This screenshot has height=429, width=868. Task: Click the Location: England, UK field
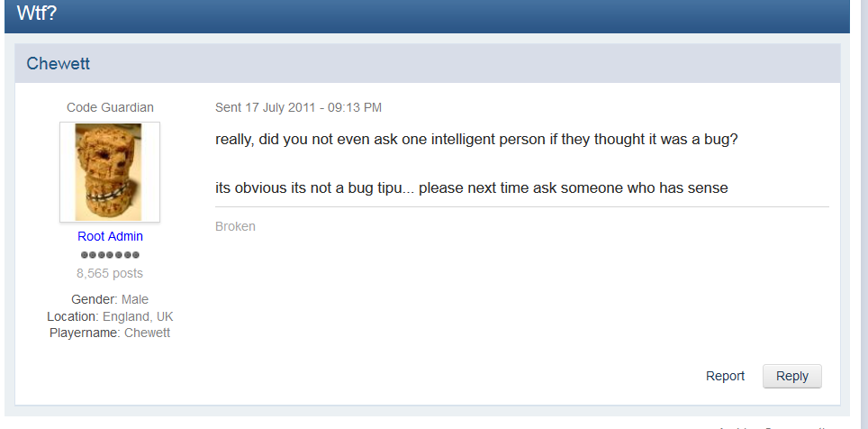click(x=110, y=316)
